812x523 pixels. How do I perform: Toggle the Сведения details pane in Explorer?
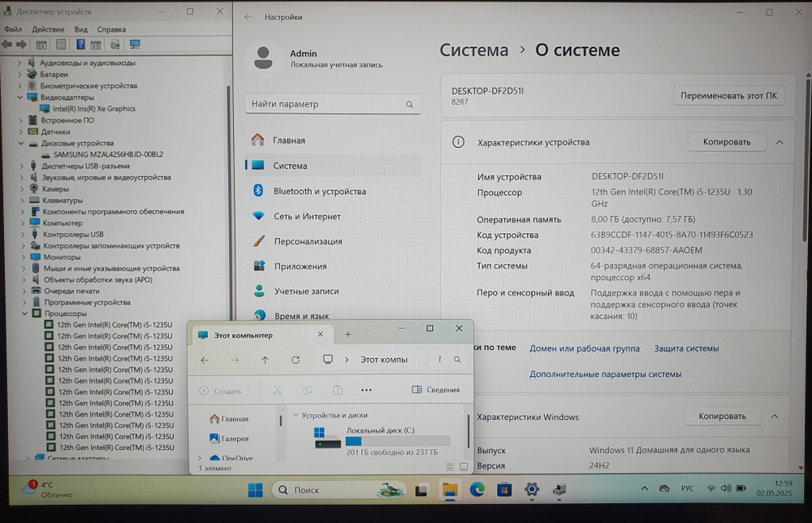click(435, 390)
